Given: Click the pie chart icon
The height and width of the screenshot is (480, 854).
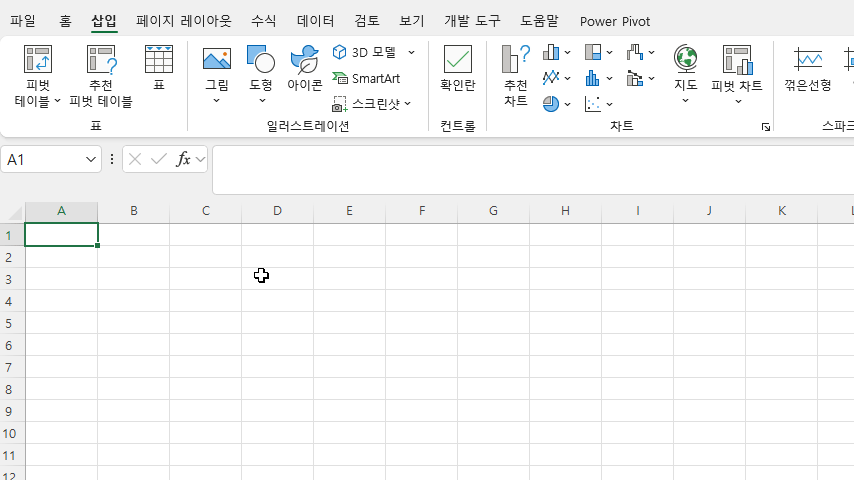Looking at the screenshot, I should tap(551, 104).
